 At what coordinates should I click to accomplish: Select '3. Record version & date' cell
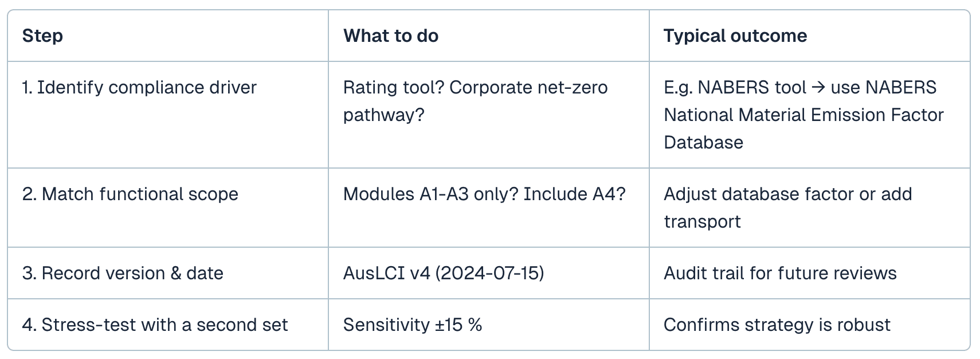coord(123,273)
